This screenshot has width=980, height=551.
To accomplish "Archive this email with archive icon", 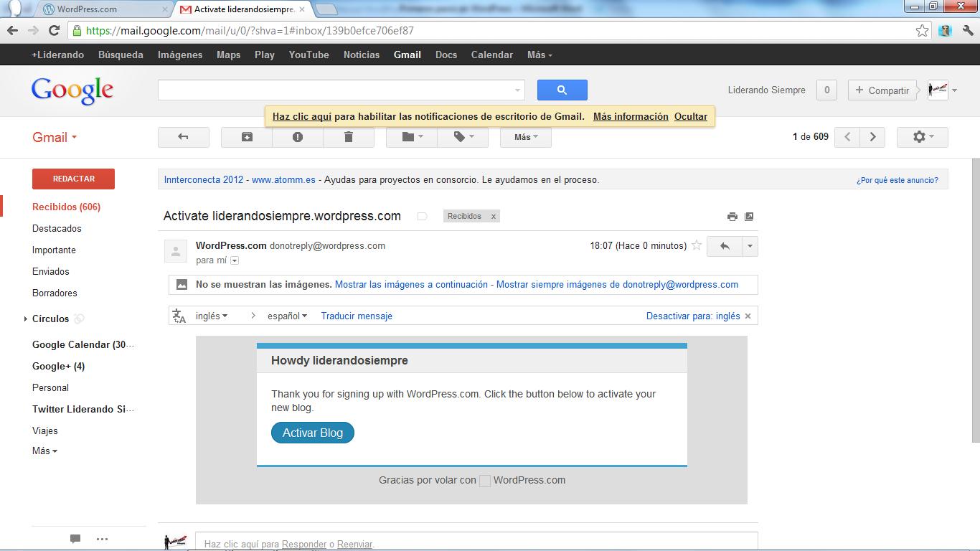I will coord(247,137).
